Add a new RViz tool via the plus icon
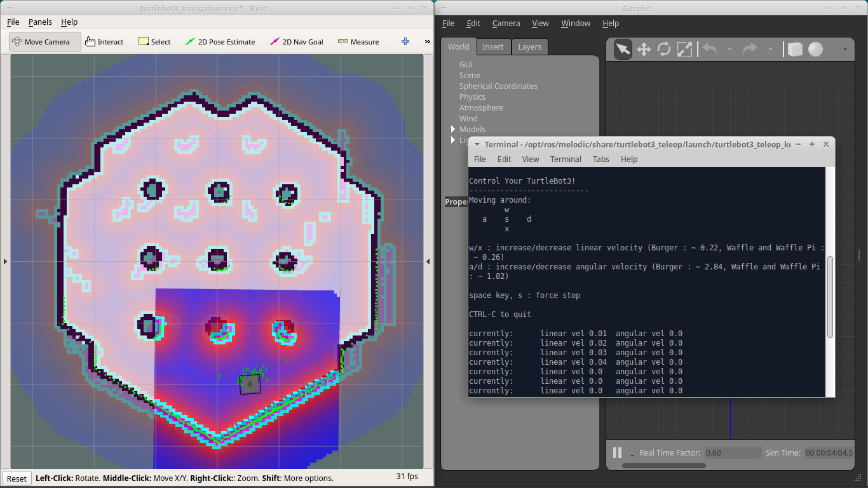This screenshot has width=868, height=488. [x=405, y=41]
